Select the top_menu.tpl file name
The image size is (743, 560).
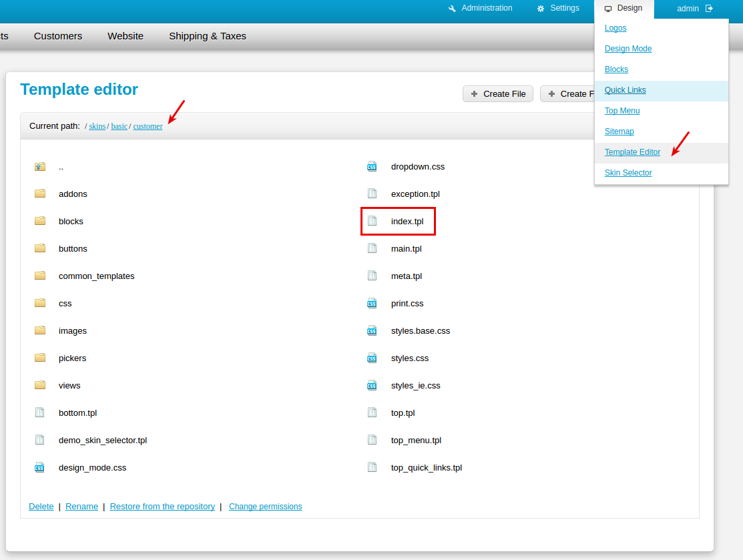click(416, 440)
